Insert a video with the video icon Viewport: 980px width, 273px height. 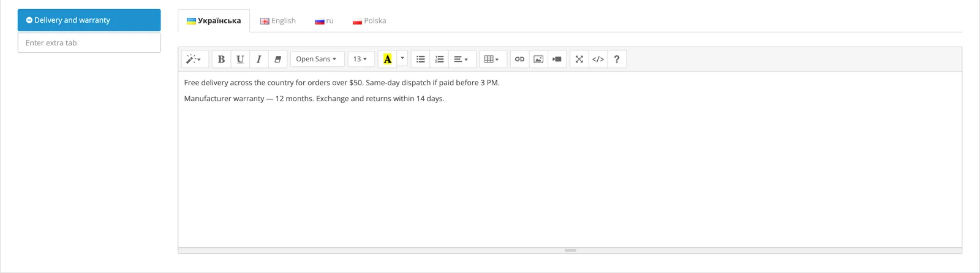tap(557, 59)
